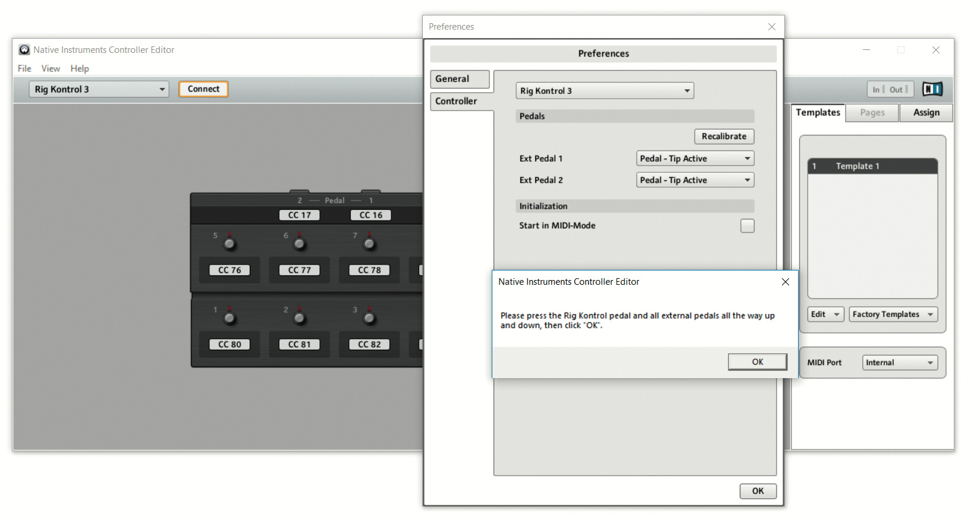
Task: Close the calibration message dialog
Action: point(785,282)
